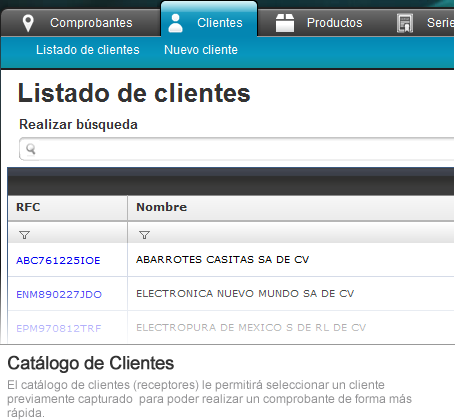Viewport: 455px width, 420px height.
Task: Focus the Realizar búsqueda search field
Action: point(237,149)
